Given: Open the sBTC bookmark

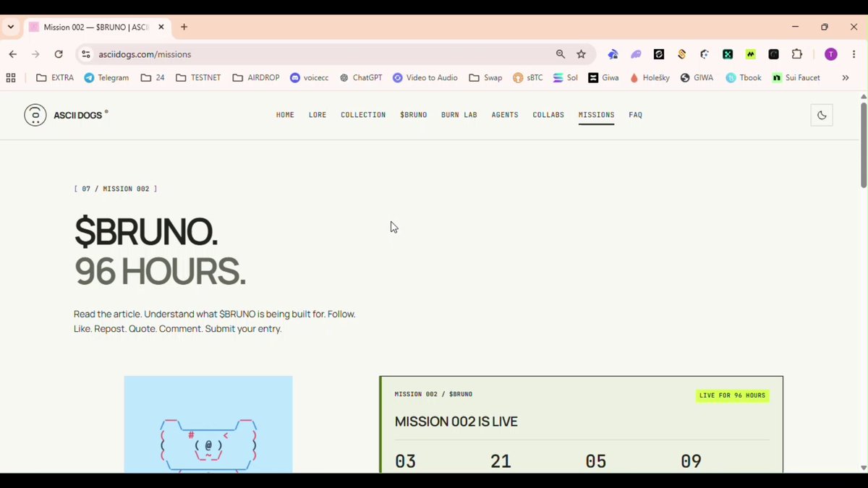Looking at the screenshot, I should click(528, 77).
